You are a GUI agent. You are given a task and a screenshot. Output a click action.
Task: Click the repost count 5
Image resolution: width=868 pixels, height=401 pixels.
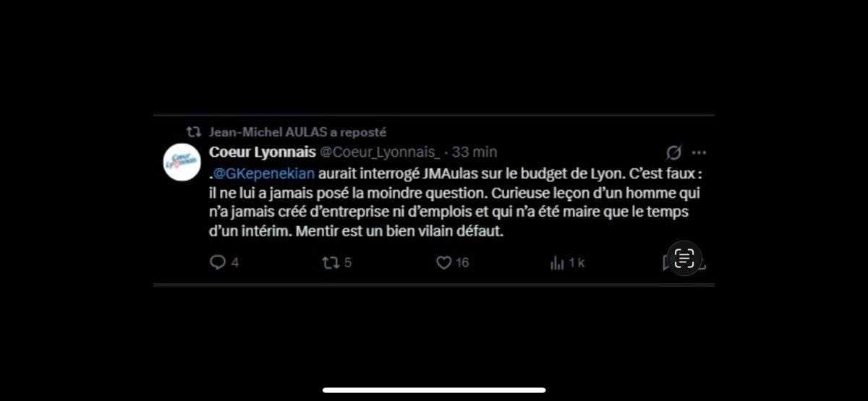click(348, 263)
